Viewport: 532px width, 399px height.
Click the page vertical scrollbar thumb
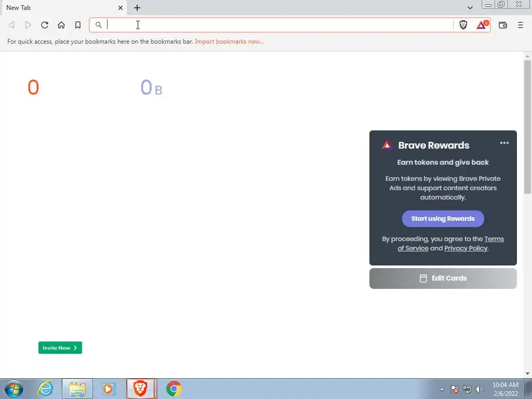click(527, 127)
